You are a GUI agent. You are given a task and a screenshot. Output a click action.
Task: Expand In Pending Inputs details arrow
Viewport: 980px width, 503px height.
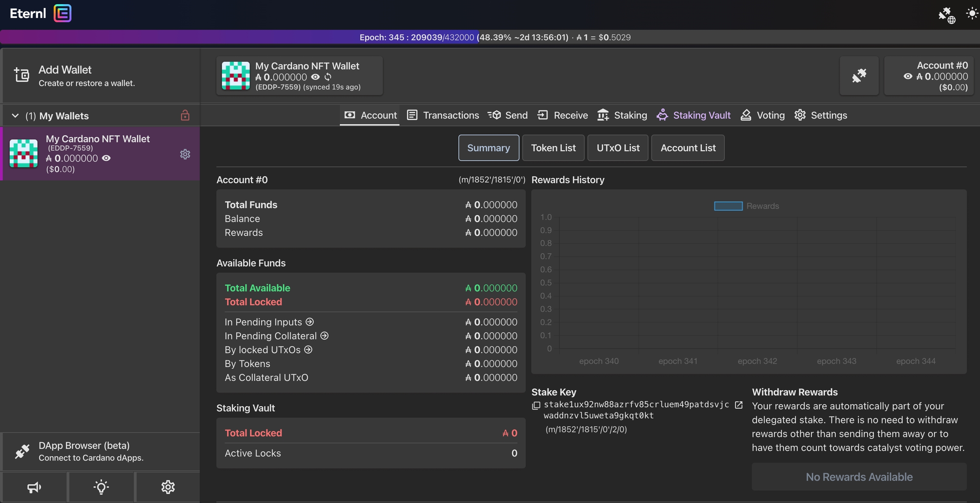pos(310,322)
